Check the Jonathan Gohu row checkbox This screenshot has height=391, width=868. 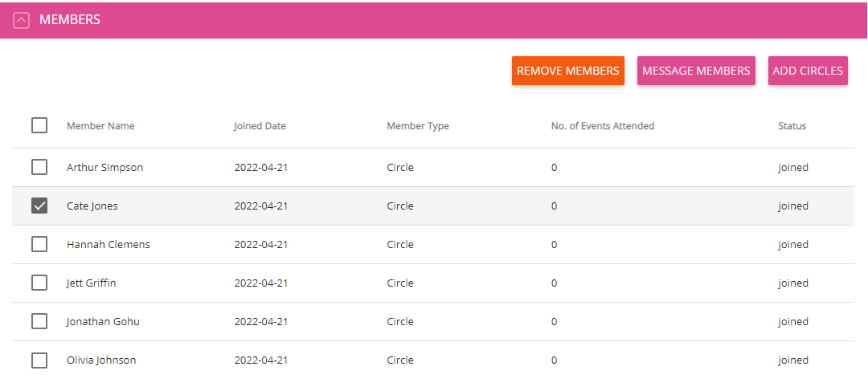click(39, 321)
